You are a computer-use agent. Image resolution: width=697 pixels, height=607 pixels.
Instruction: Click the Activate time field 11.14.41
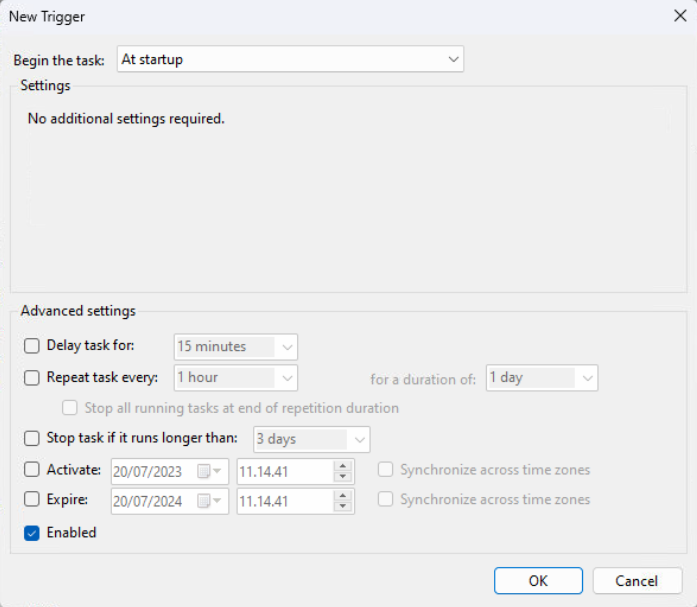pos(284,471)
